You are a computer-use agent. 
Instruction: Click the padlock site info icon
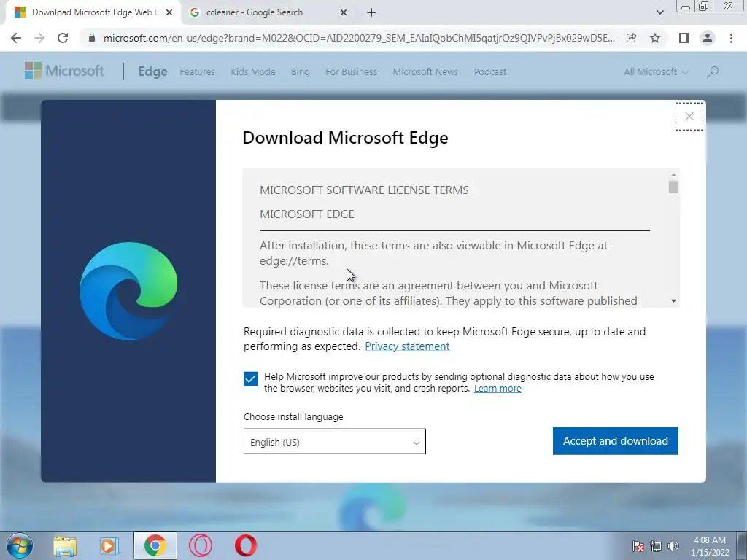[92, 38]
